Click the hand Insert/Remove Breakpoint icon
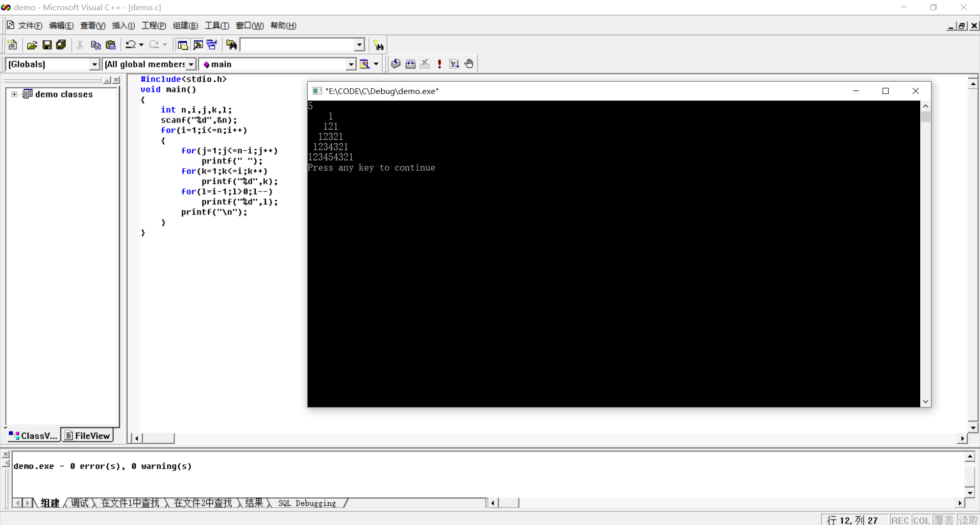 coord(469,64)
